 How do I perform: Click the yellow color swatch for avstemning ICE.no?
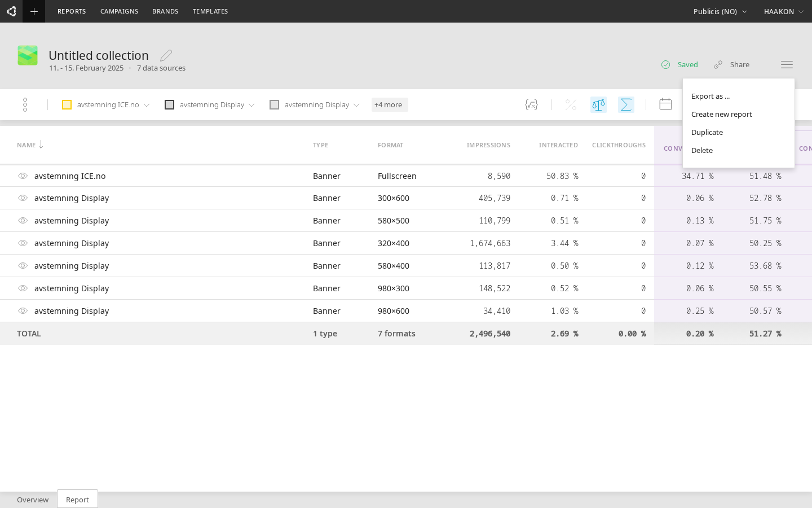67,104
